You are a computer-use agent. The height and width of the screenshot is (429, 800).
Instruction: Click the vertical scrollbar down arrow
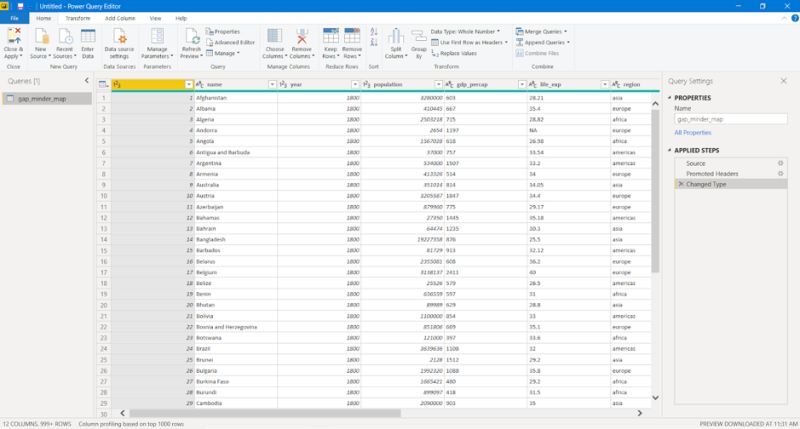pos(656,398)
